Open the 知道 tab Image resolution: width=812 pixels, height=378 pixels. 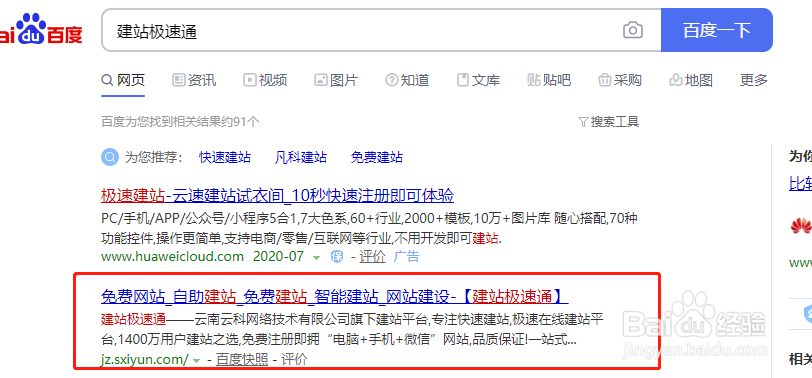click(x=407, y=80)
